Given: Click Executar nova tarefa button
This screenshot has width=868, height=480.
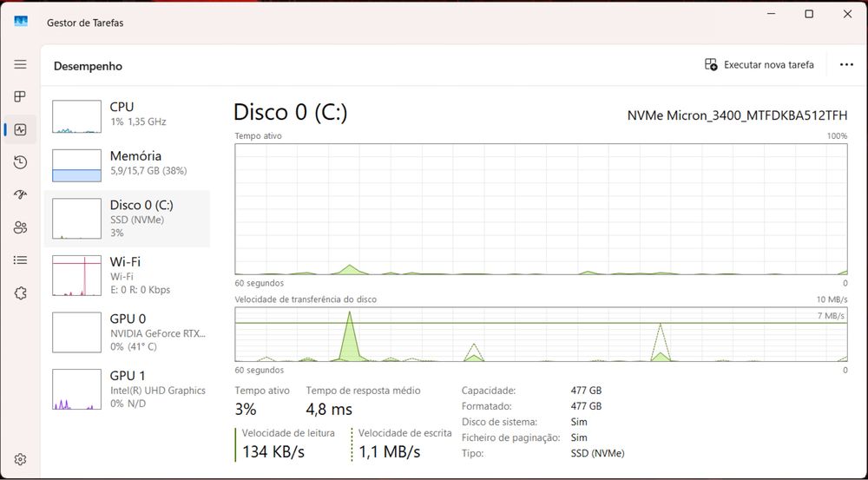Looking at the screenshot, I should (759, 65).
